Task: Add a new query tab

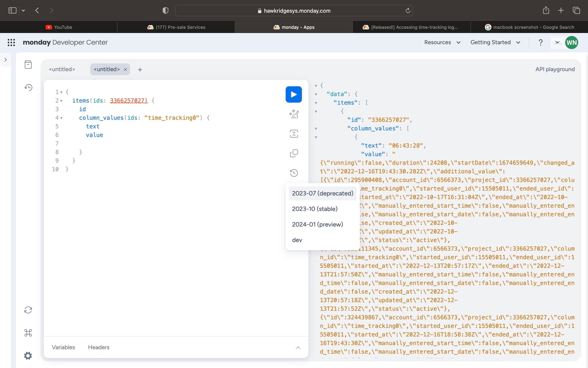Action: pos(140,70)
